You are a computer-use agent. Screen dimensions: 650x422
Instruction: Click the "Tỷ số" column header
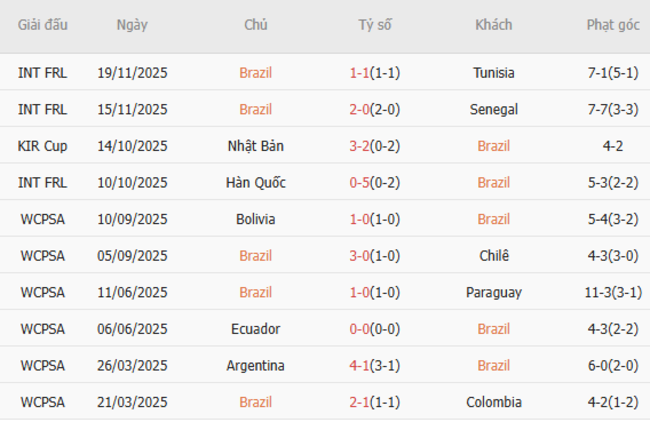[375, 25]
